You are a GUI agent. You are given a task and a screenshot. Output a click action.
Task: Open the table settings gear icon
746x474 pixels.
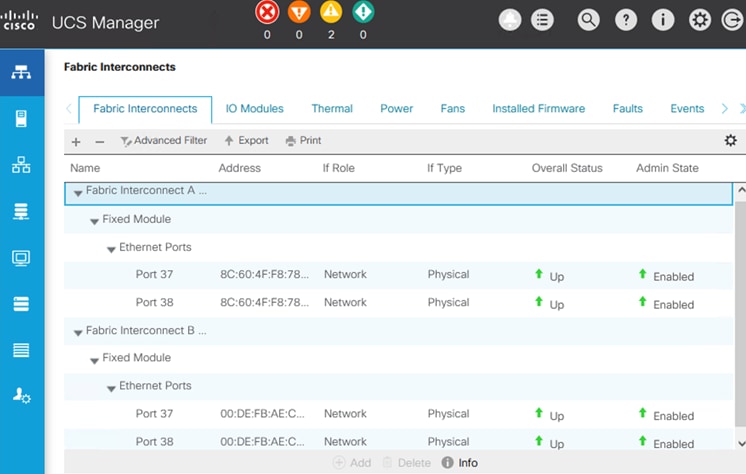(x=730, y=141)
